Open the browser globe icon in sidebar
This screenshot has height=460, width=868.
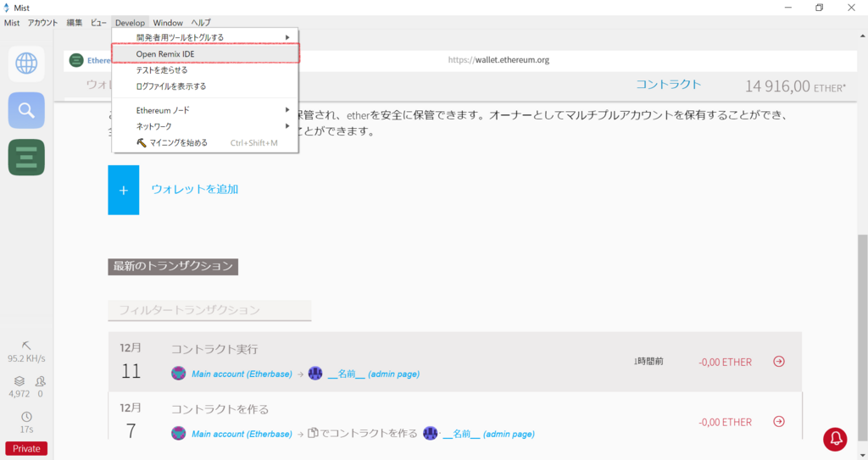coord(26,64)
